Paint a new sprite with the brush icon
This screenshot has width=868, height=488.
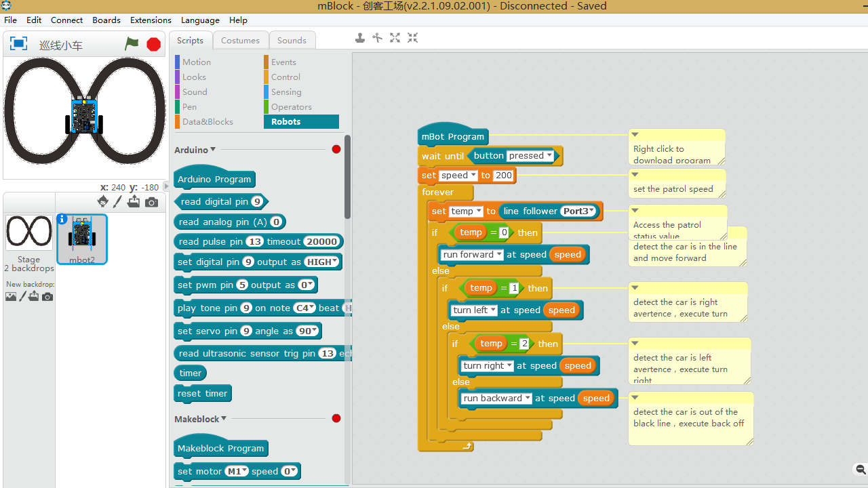click(117, 201)
